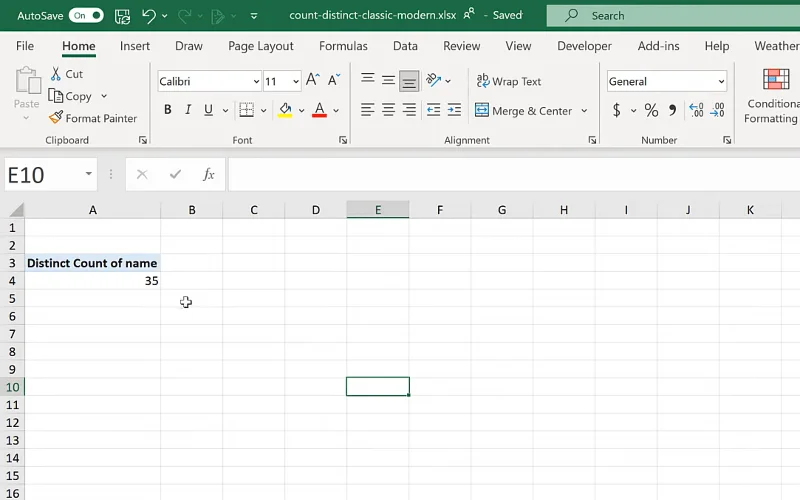Apply yellow fill color

click(x=285, y=110)
